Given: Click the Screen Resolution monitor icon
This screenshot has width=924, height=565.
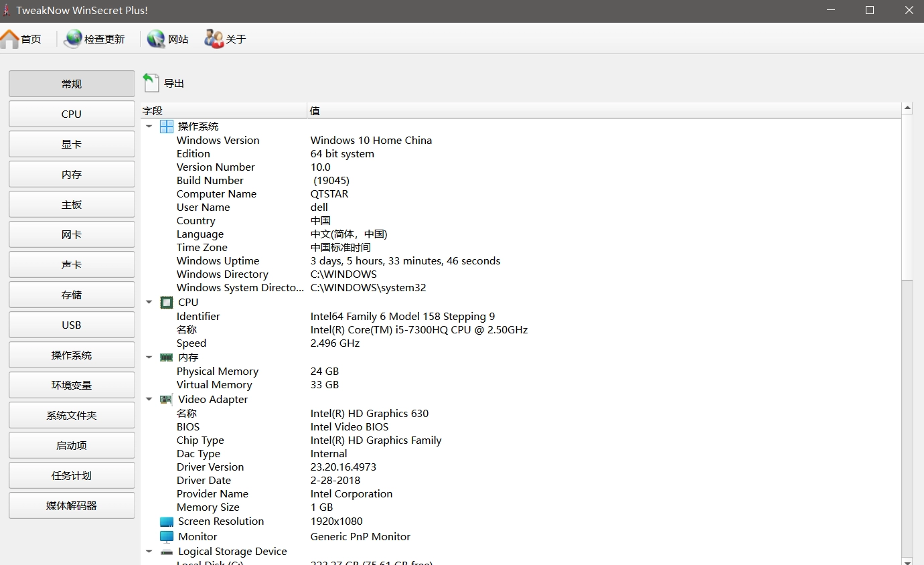Looking at the screenshot, I should click(x=167, y=521).
